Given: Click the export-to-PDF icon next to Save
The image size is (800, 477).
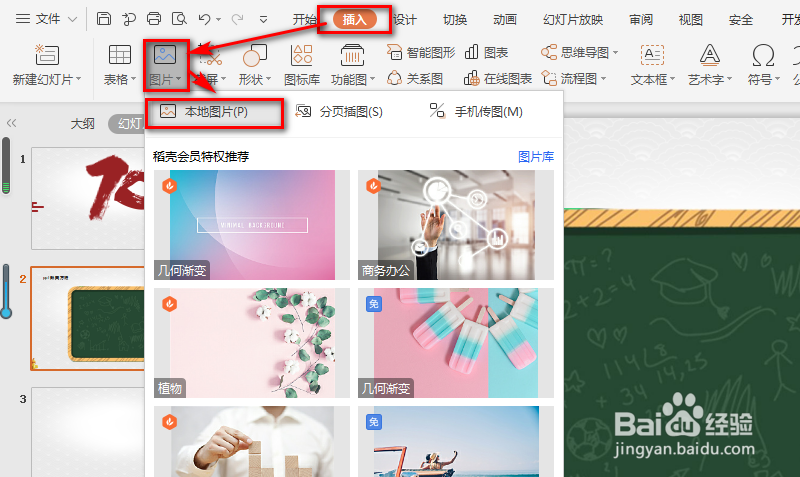Looking at the screenshot, I should 129,19.
